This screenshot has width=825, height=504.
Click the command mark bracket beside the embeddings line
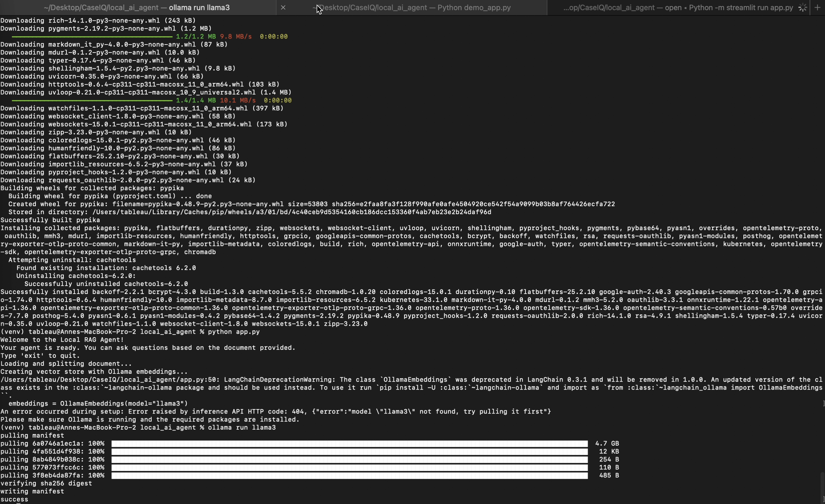(823, 404)
